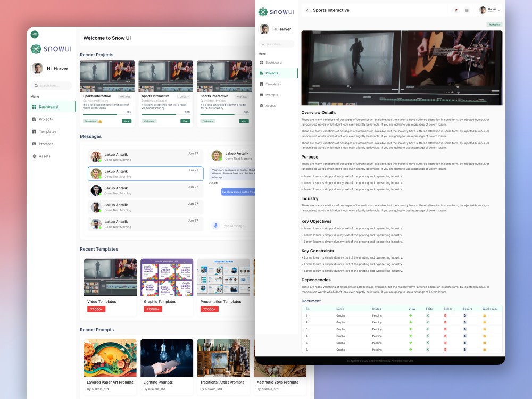Select Projects in the project window menu

[278, 73]
